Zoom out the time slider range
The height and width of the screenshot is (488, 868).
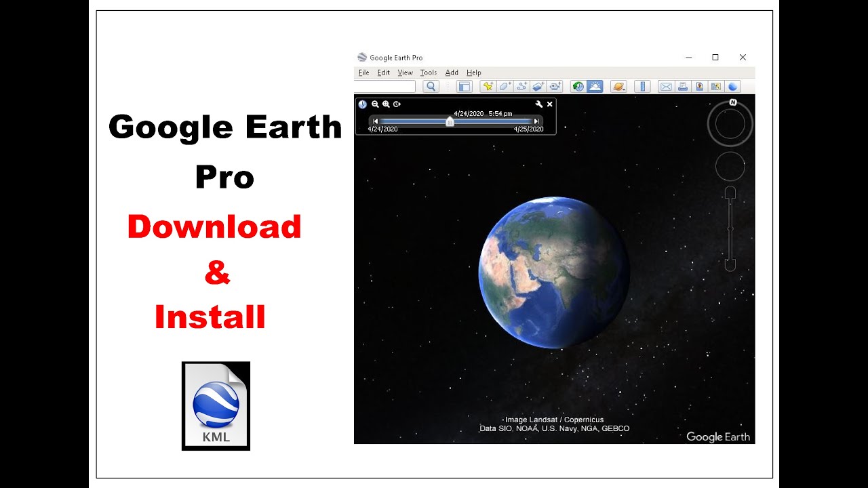pyautogui.click(x=375, y=104)
